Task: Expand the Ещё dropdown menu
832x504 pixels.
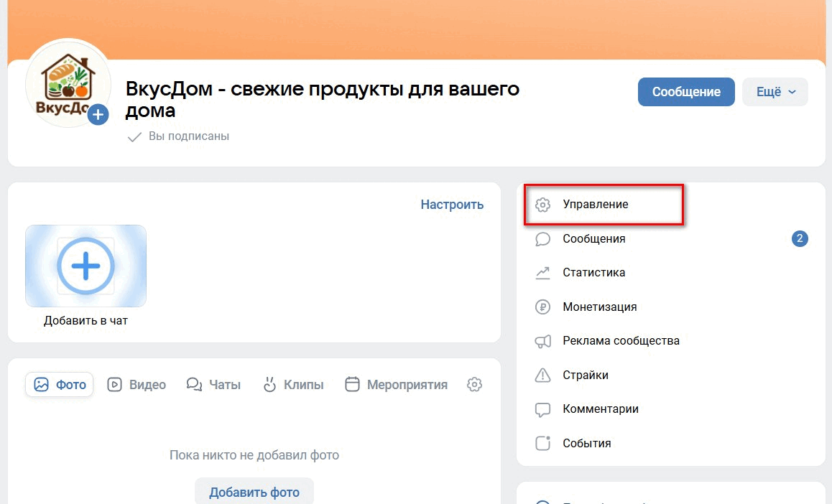Action: pyautogui.click(x=775, y=92)
